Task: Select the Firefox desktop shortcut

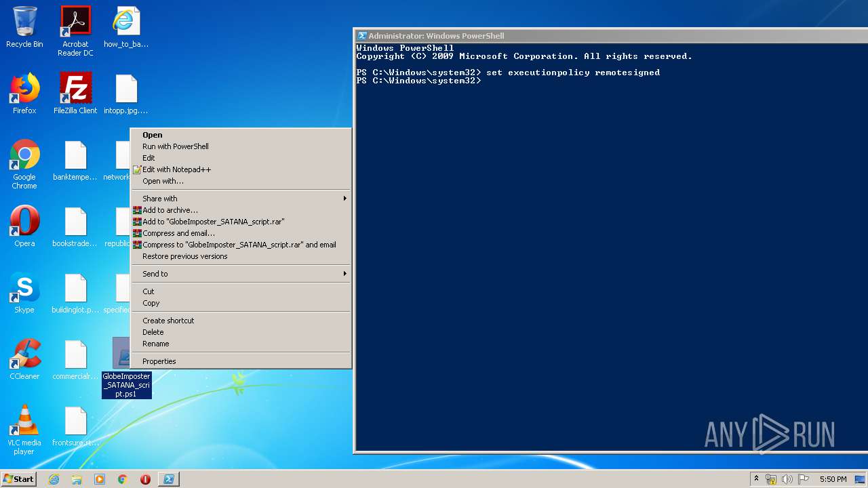Action: pos(24,94)
